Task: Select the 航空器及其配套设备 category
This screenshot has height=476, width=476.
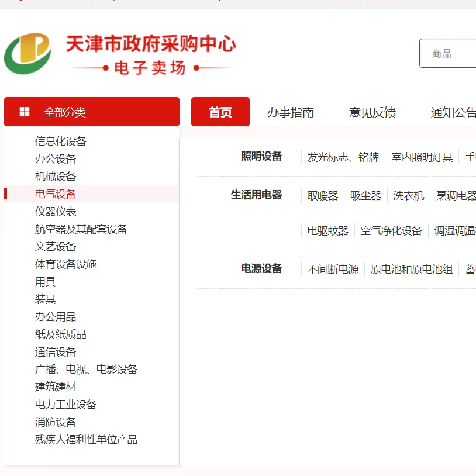Action: point(81,229)
